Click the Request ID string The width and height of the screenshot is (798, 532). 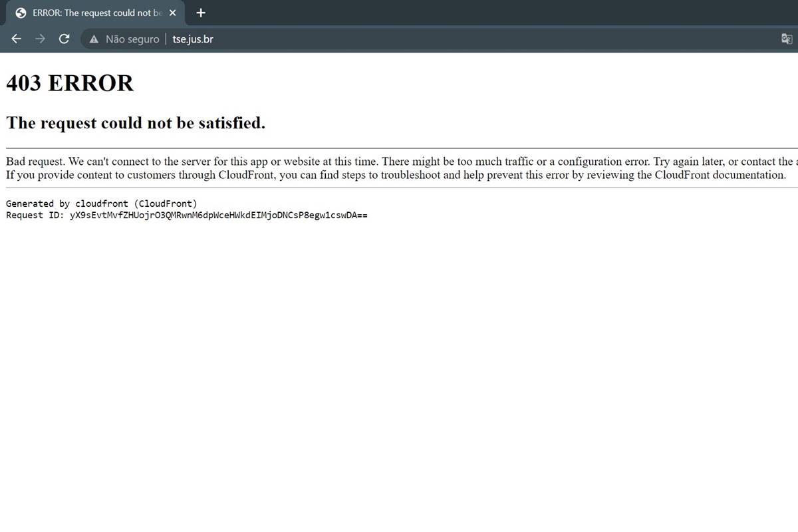(218, 215)
